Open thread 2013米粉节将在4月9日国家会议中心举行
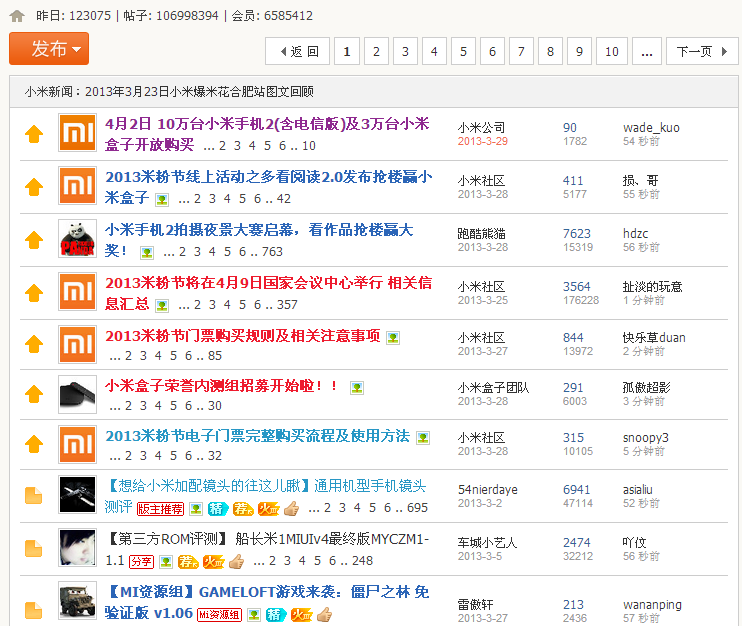Viewport: 742px width, 626px height. (x=268, y=293)
